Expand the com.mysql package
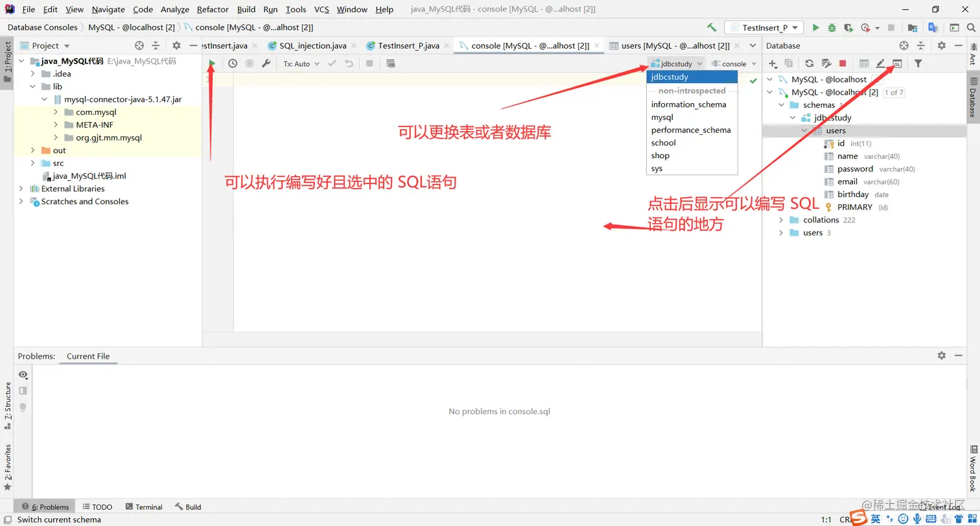The height and width of the screenshot is (526, 980). (56, 112)
